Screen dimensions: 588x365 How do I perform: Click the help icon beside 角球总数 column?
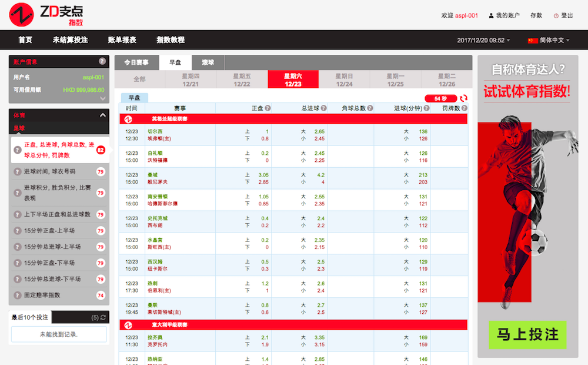click(x=370, y=108)
